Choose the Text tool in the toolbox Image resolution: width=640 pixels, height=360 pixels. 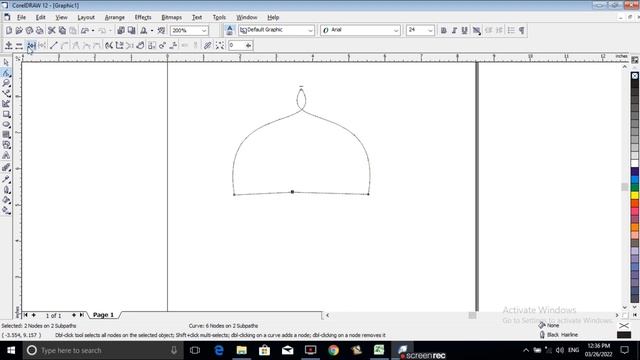[6, 156]
